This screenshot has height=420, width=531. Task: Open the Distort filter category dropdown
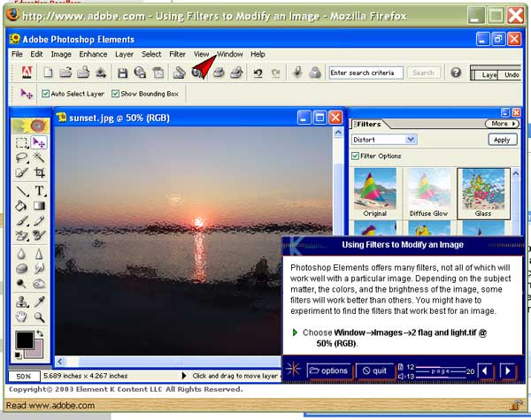411,140
